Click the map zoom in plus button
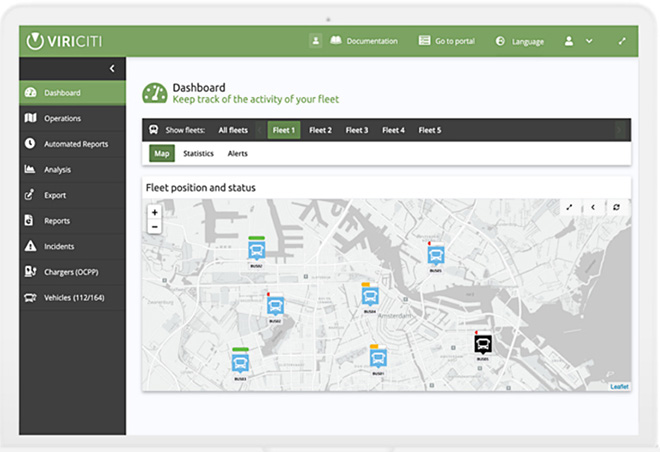The height and width of the screenshot is (452, 660). coord(154,212)
